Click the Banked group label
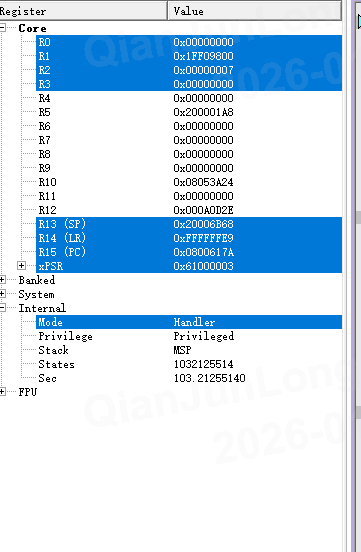This screenshot has height=552, width=361. coord(37,280)
